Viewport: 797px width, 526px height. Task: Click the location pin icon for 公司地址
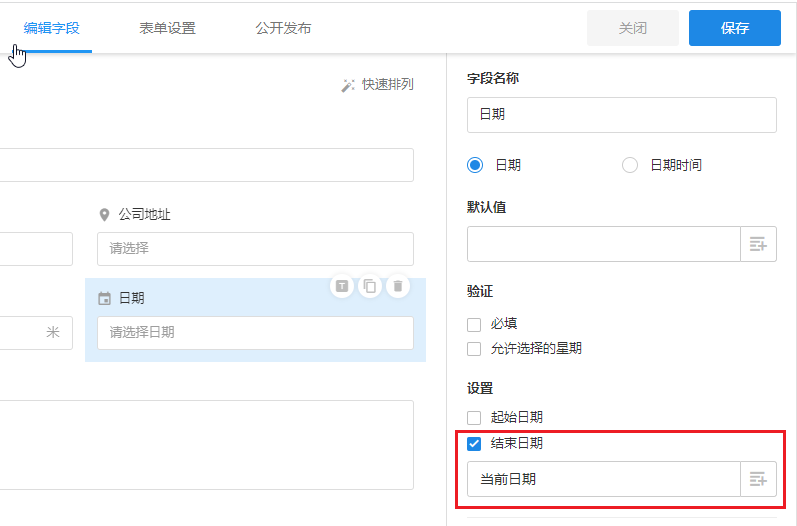tap(104, 215)
